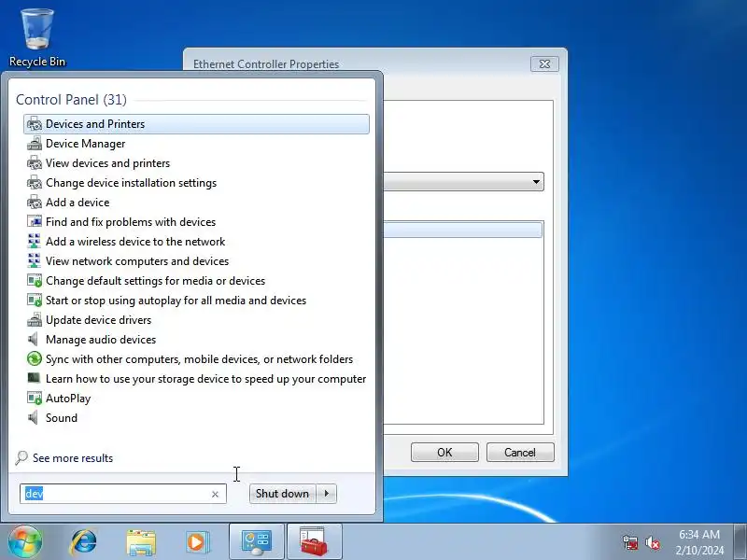Click Change default settings for media or devices
The image size is (747, 560).
[x=155, y=281]
